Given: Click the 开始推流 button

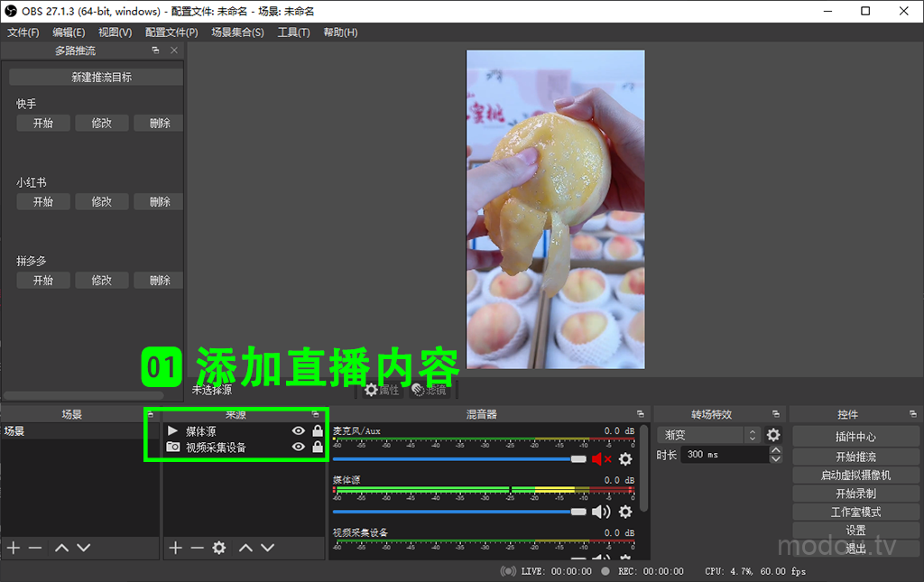Looking at the screenshot, I should (855, 457).
